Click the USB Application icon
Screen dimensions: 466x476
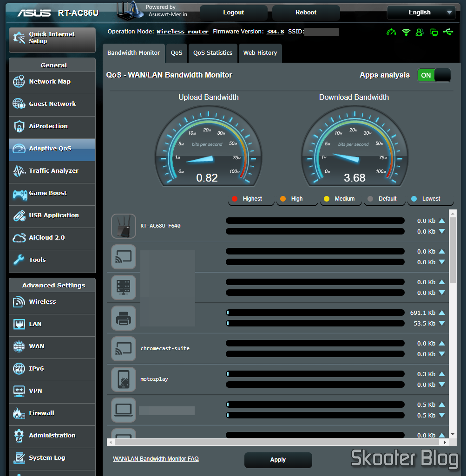pos(19,215)
